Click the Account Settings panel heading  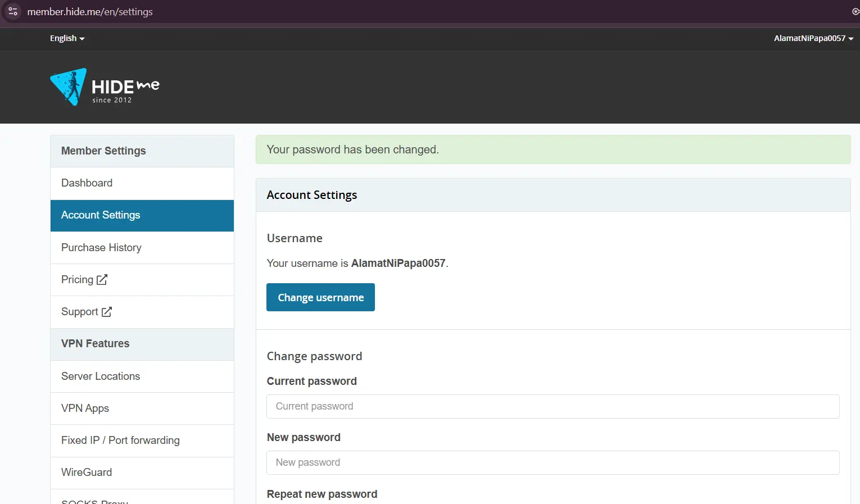click(x=312, y=195)
